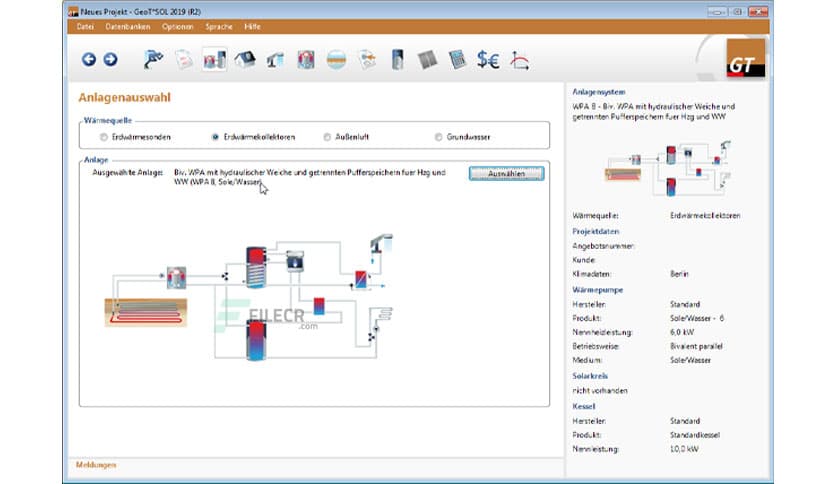Click the Solarkreis heading

coord(590,376)
